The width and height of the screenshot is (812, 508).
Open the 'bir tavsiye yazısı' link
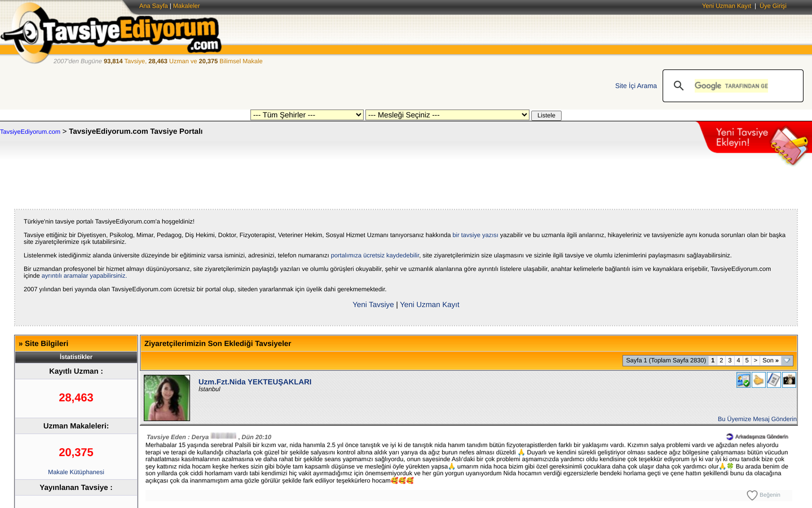point(475,235)
